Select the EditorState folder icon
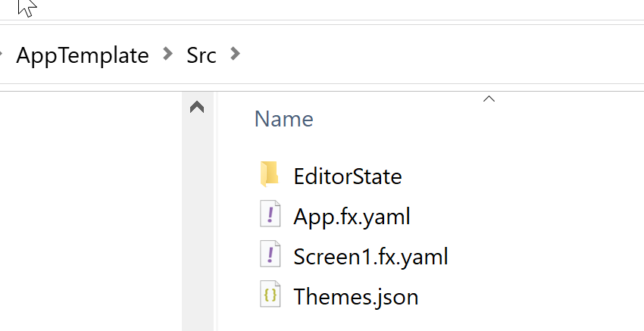 pos(270,174)
